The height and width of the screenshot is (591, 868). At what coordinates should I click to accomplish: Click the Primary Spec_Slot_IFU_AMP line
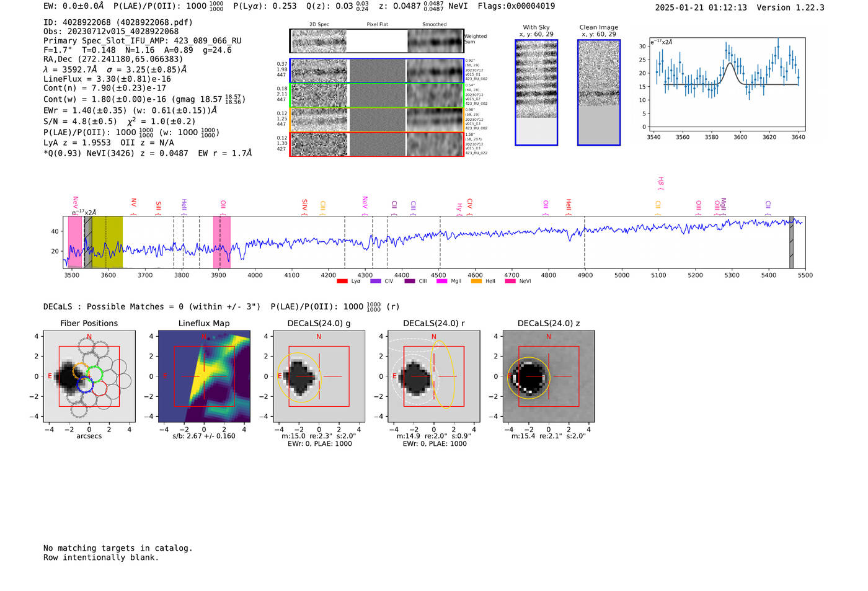pyautogui.click(x=143, y=41)
